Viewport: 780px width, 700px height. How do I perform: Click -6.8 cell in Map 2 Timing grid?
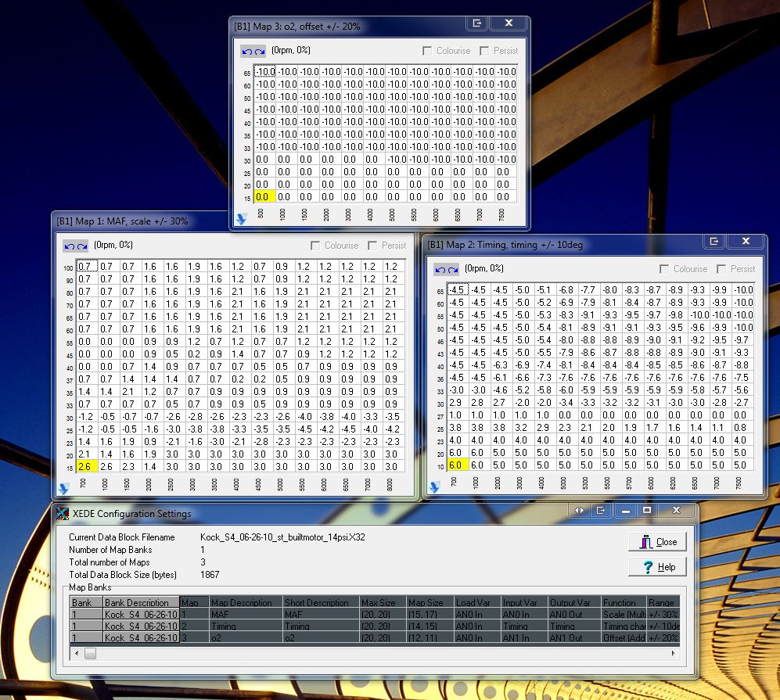pyautogui.click(x=566, y=290)
